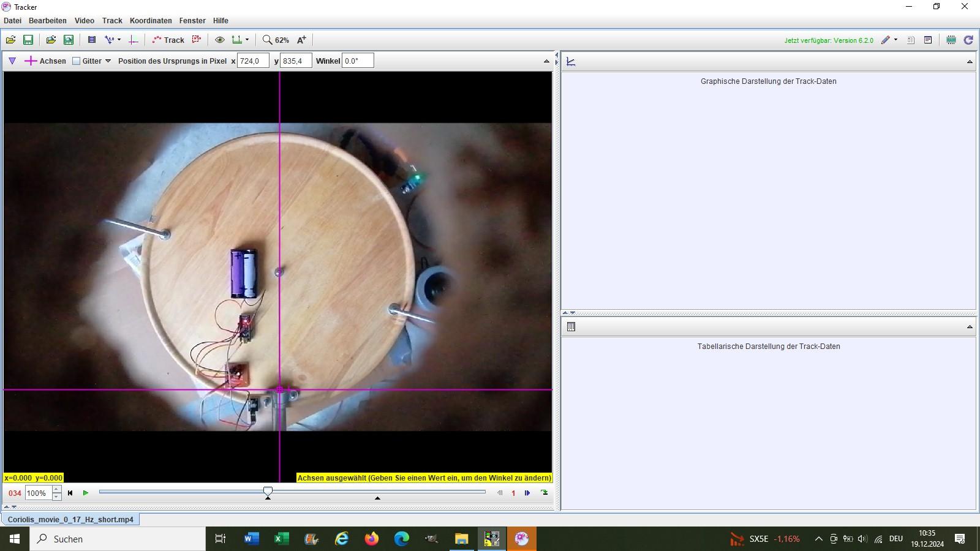Click the axes origin handle on video
The height and width of the screenshot is (551, 980).
point(280,389)
